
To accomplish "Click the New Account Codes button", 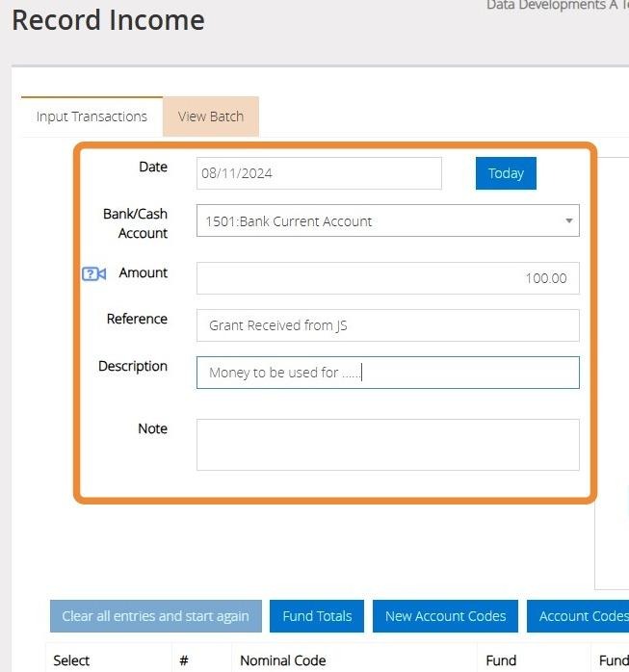I will click(x=445, y=616).
